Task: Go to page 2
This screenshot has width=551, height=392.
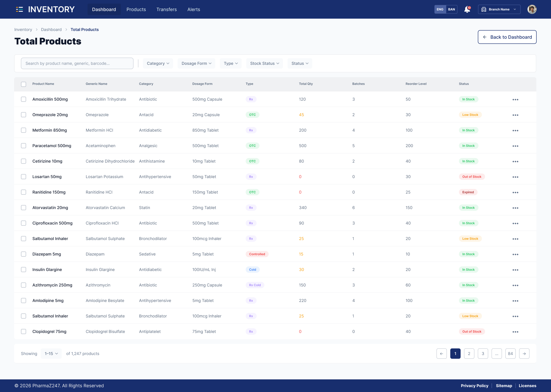Action: [x=469, y=354]
